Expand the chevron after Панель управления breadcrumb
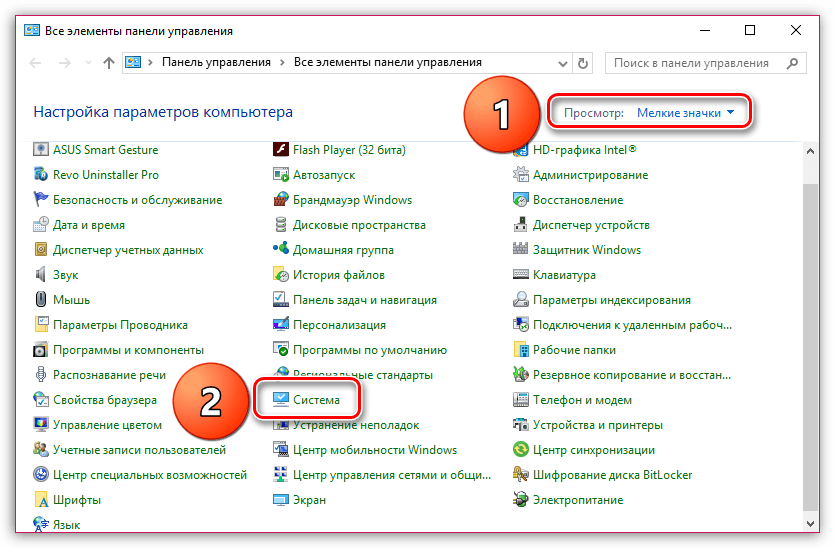This screenshot has height=548, width=835. pyautogui.click(x=282, y=63)
